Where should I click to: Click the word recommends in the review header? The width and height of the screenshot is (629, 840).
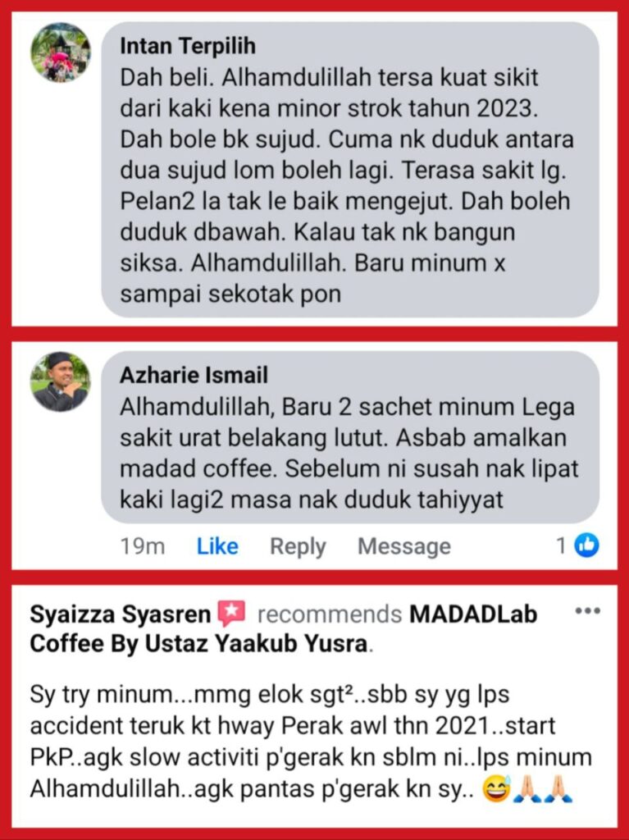pyautogui.click(x=330, y=614)
